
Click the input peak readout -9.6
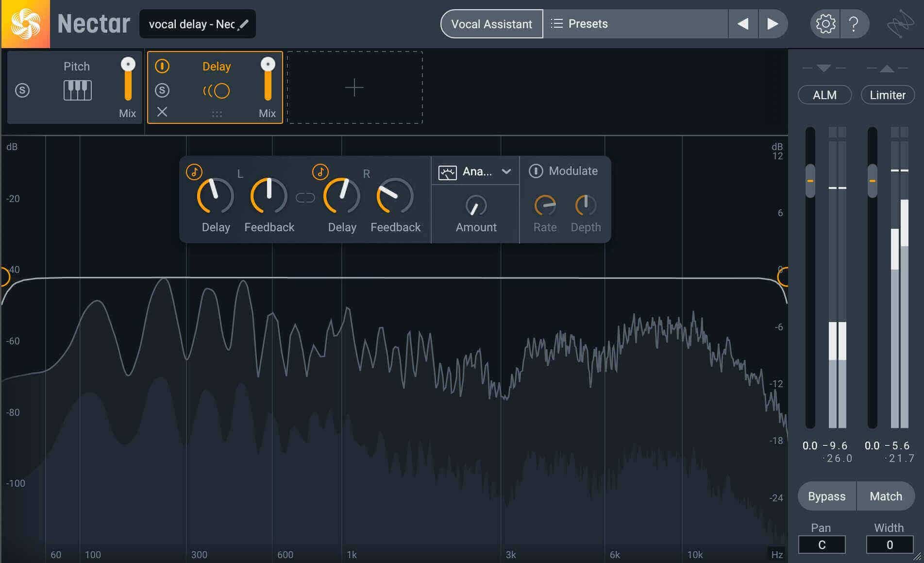[x=835, y=445]
